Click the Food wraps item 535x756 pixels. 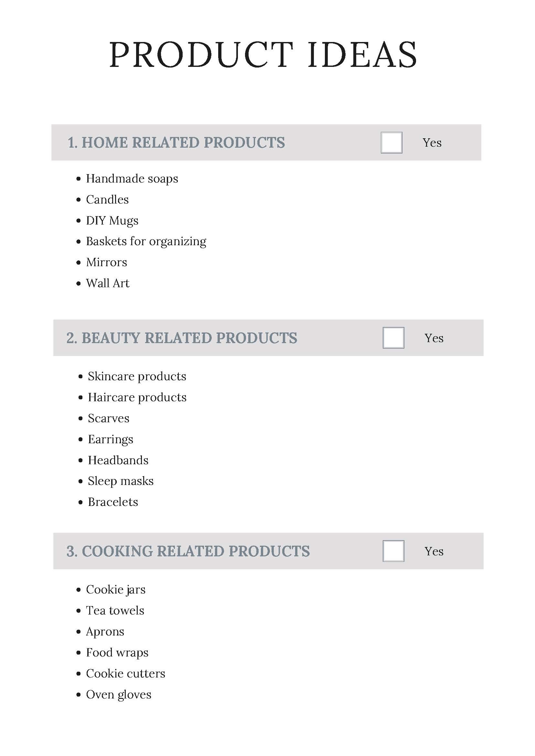[x=117, y=653]
